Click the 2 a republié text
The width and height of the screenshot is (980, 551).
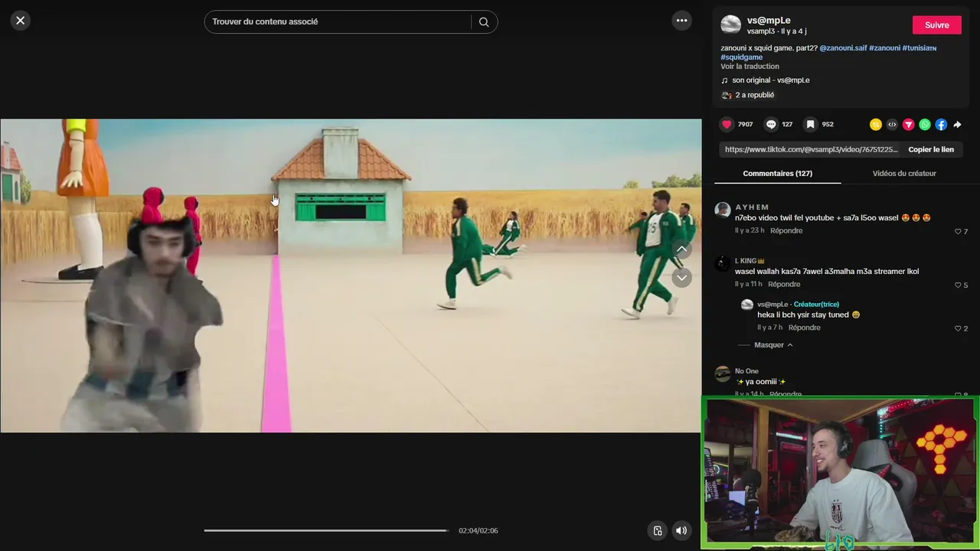755,96
